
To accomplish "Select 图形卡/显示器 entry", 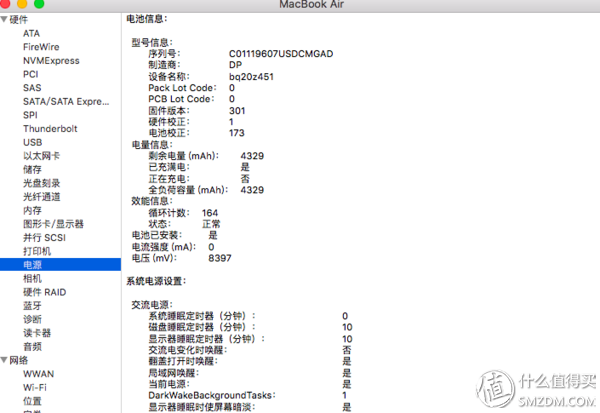I will point(53,224).
